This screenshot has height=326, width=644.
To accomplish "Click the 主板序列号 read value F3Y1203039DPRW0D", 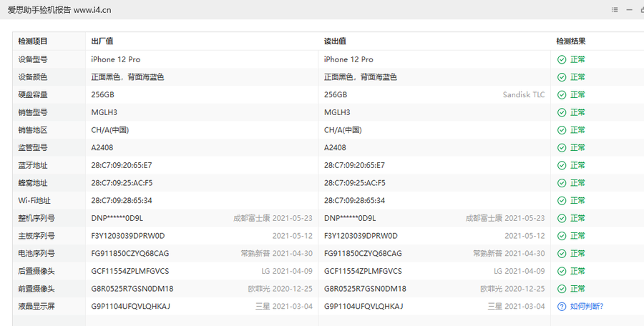I will point(361,235).
